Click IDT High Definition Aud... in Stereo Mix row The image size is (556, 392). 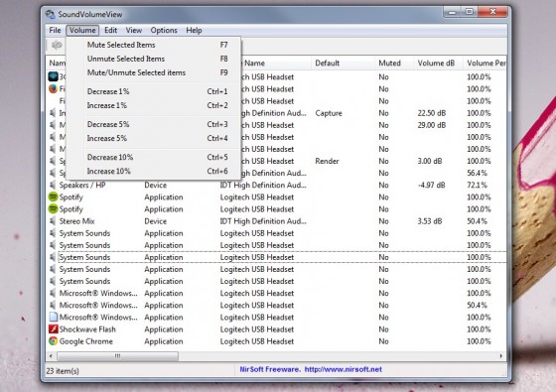click(x=263, y=220)
